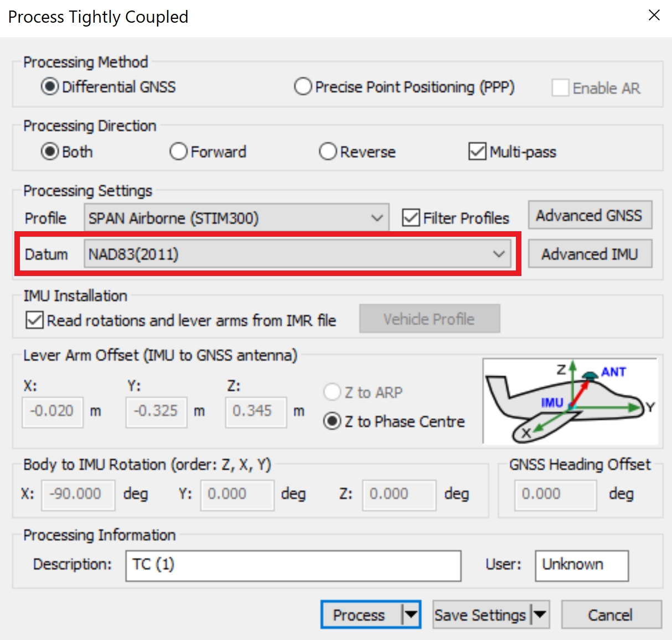The image size is (672, 640).
Task: Select the Differential GNSS radio button
Action: (x=50, y=87)
